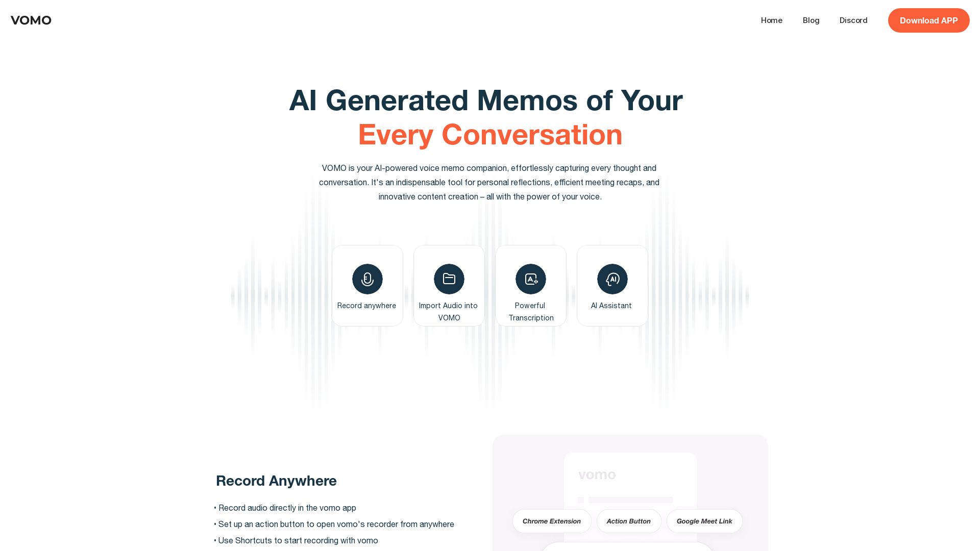Click the VOMO logo in the header
The image size is (980, 551).
(x=31, y=20)
